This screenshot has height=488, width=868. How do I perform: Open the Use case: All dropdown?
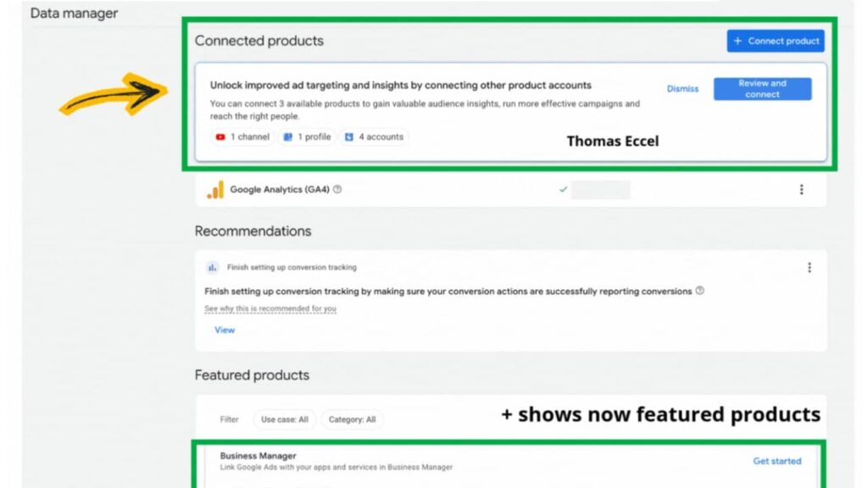click(x=284, y=419)
